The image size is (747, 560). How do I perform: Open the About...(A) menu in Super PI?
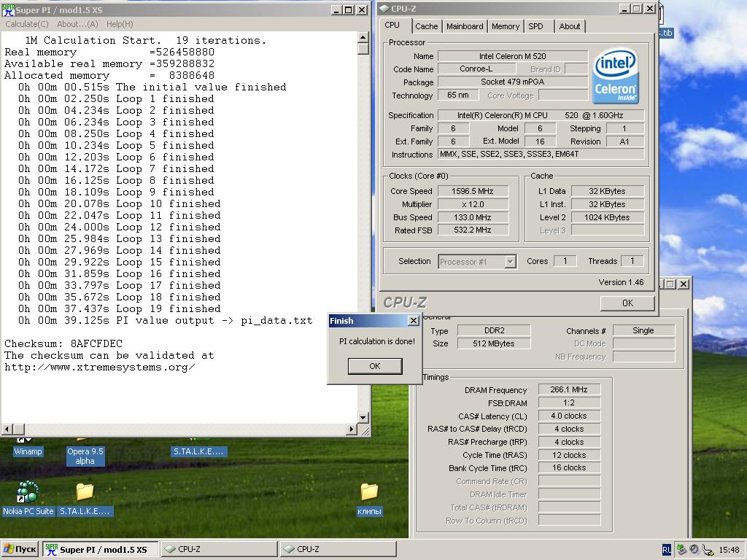(x=77, y=24)
